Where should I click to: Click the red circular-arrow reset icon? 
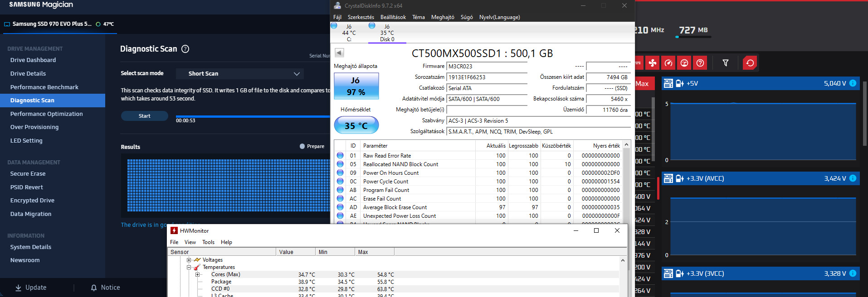[x=750, y=63]
